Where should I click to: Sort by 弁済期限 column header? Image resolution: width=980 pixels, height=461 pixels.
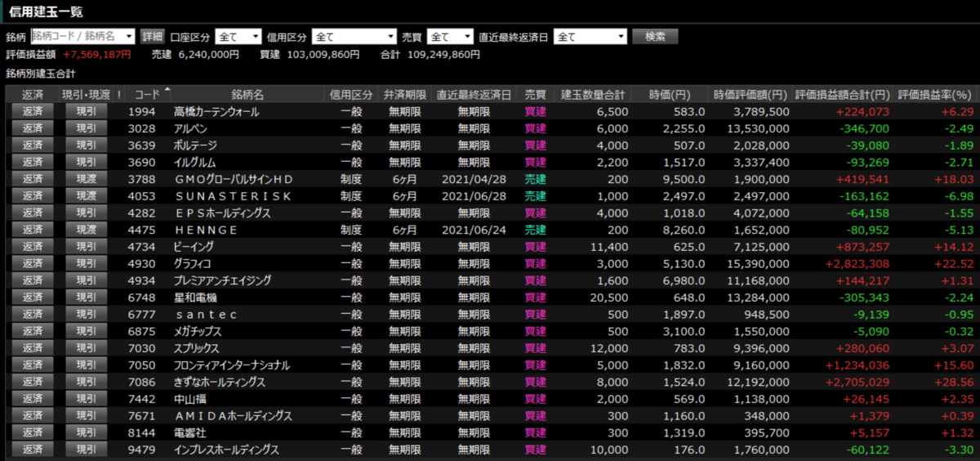tap(404, 94)
